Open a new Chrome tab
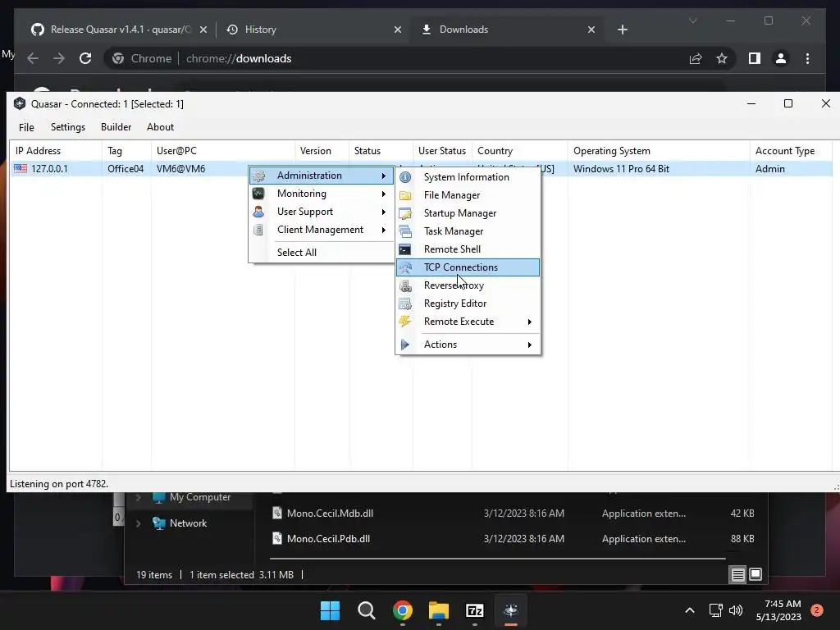Screen dimensions: 840x630 (x=623, y=30)
